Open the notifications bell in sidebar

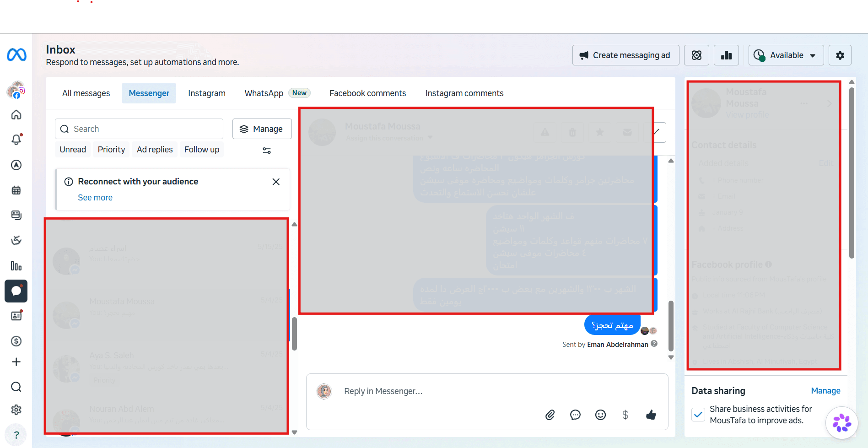click(16, 139)
